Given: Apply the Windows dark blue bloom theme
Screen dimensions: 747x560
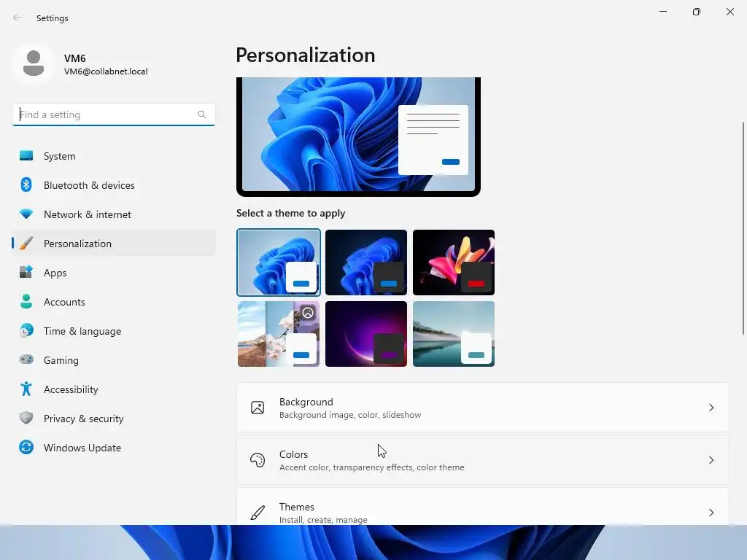Looking at the screenshot, I should [366, 262].
